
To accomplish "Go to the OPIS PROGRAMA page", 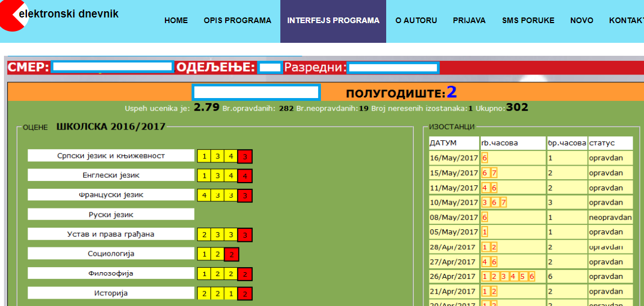I will pos(237,21).
